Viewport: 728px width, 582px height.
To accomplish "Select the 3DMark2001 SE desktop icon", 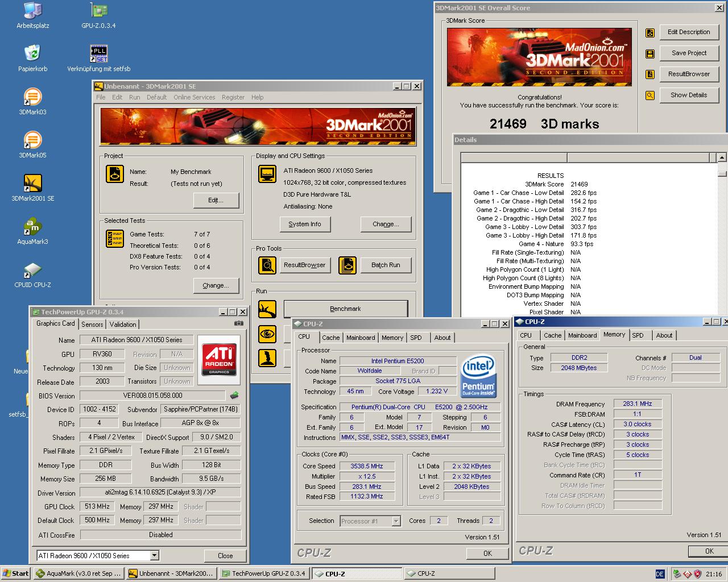I will [x=32, y=184].
